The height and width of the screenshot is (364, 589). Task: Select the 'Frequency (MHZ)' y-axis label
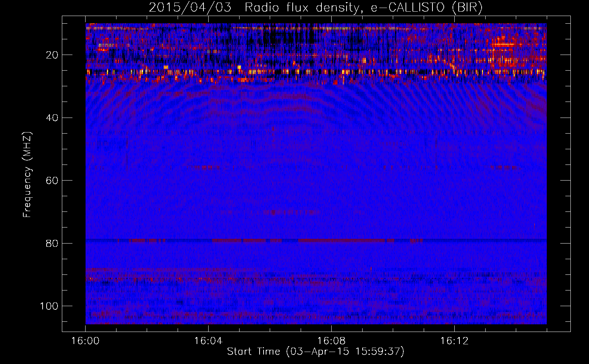click(27, 174)
